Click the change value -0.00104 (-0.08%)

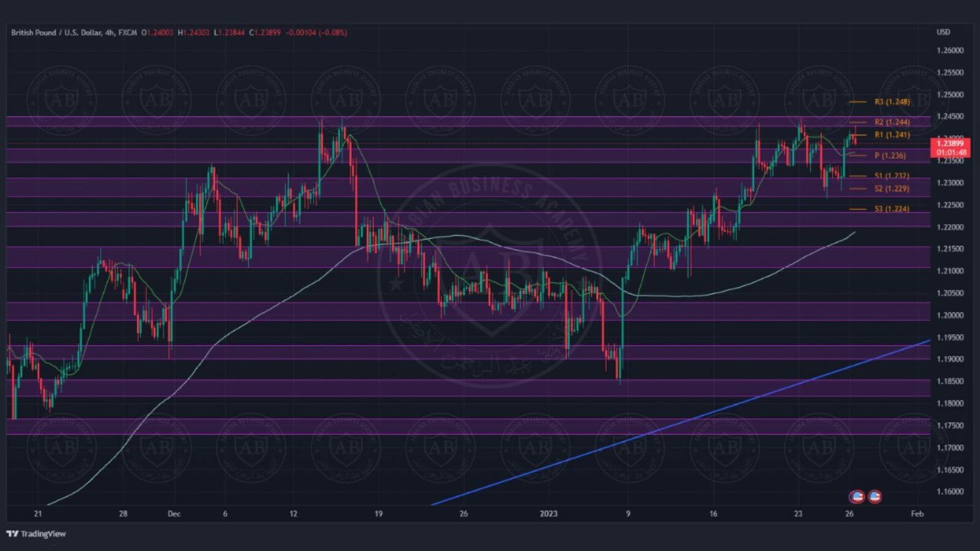click(x=316, y=33)
